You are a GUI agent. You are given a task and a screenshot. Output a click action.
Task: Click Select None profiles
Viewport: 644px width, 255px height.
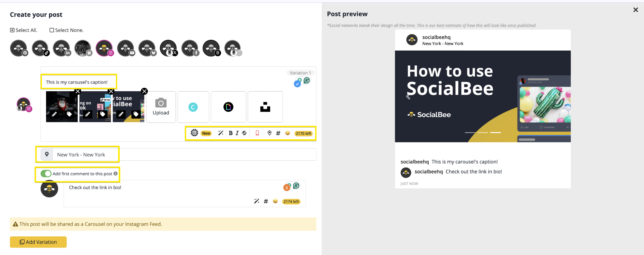(x=67, y=30)
